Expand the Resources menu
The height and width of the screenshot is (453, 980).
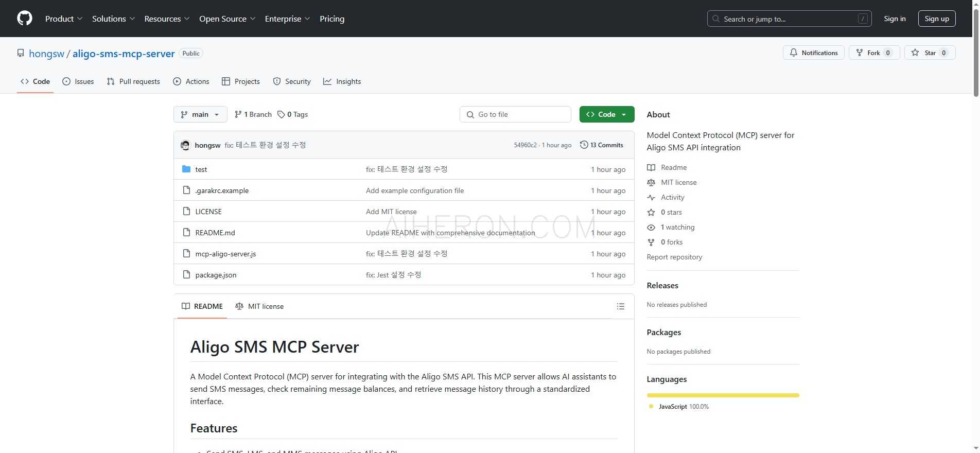(x=167, y=19)
